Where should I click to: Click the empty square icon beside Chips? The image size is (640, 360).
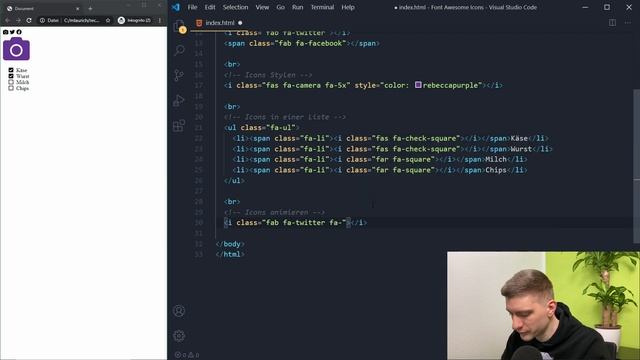click(x=11, y=88)
